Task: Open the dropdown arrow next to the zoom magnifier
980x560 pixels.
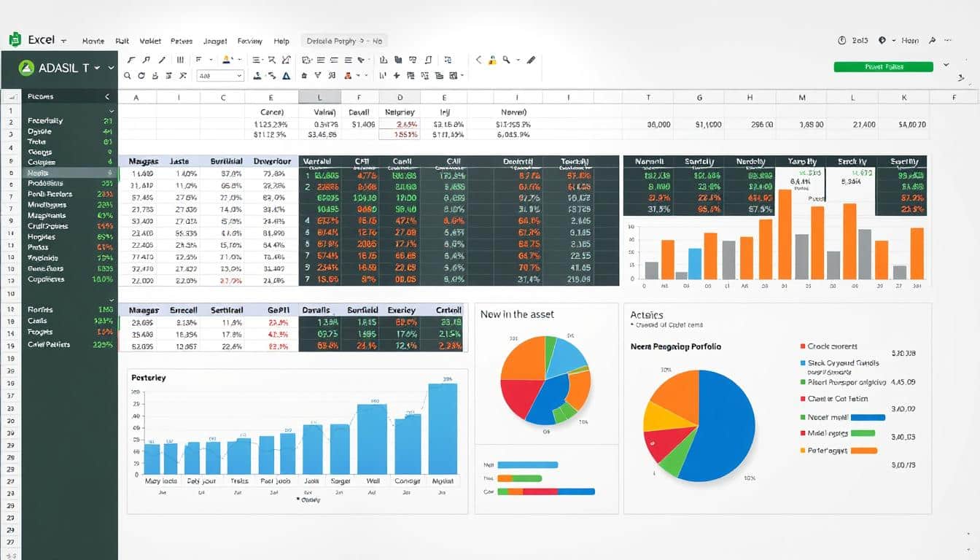Action: tap(517, 60)
